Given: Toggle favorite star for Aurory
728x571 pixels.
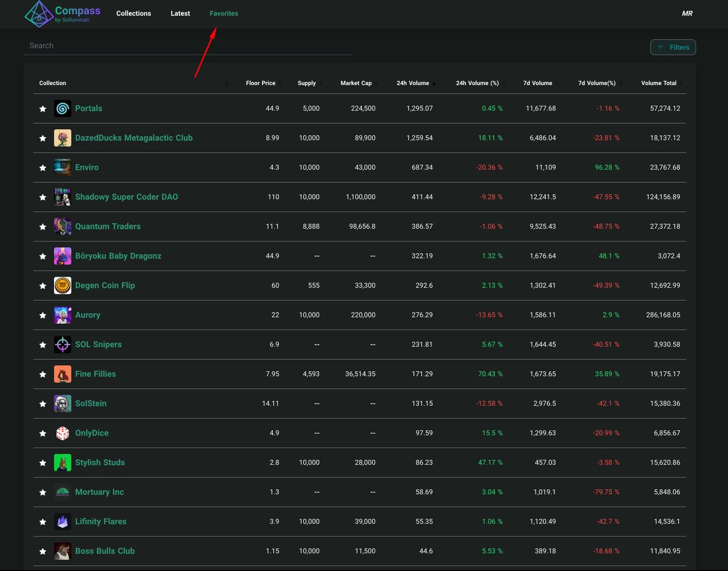Looking at the screenshot, I should tap(42, 315).
